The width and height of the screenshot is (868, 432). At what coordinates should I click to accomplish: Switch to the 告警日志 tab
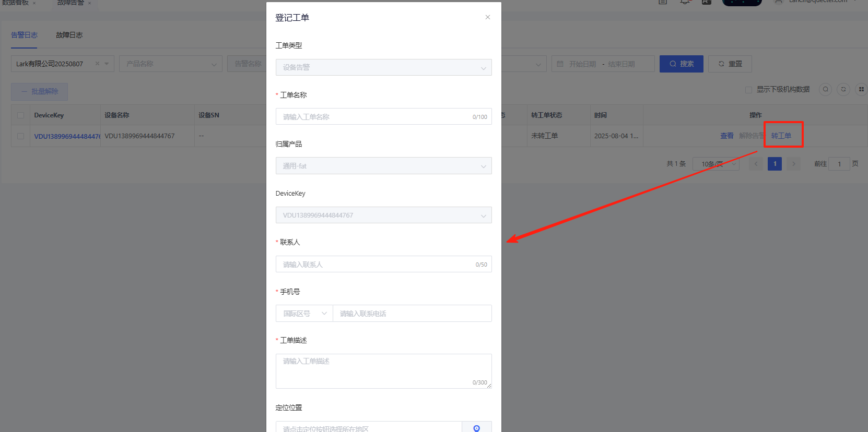tap(24, 35)
